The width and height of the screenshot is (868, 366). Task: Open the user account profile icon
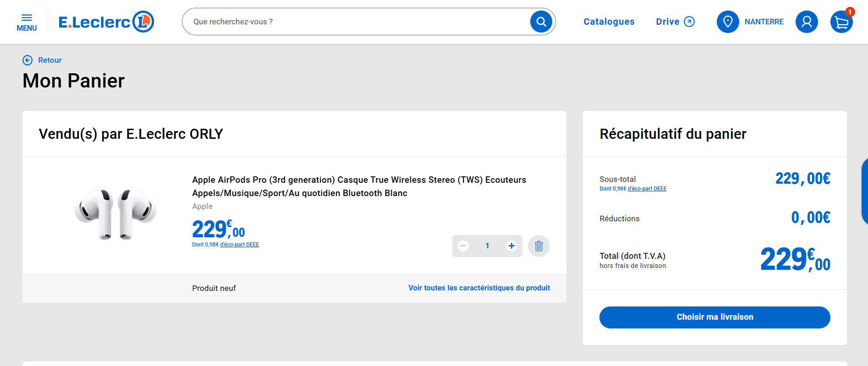click(807, 22)
